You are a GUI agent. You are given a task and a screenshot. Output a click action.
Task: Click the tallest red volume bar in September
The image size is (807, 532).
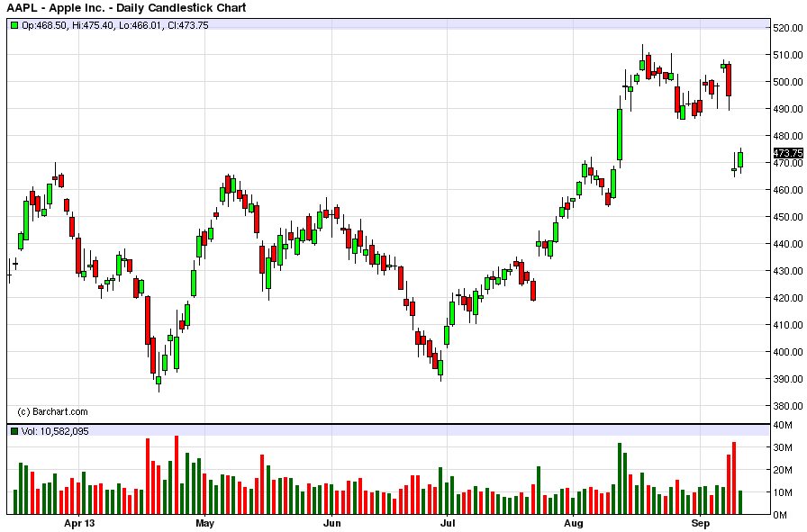coord(734,478)
